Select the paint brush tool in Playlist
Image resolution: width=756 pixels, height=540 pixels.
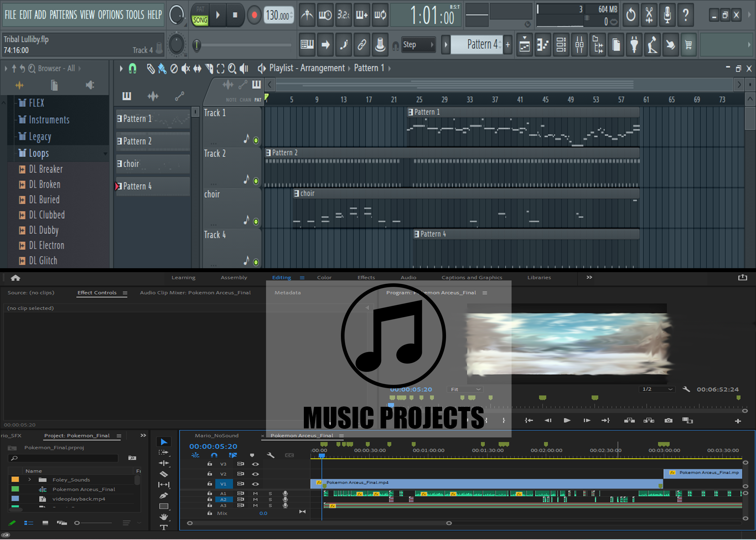tap(162, 68)
